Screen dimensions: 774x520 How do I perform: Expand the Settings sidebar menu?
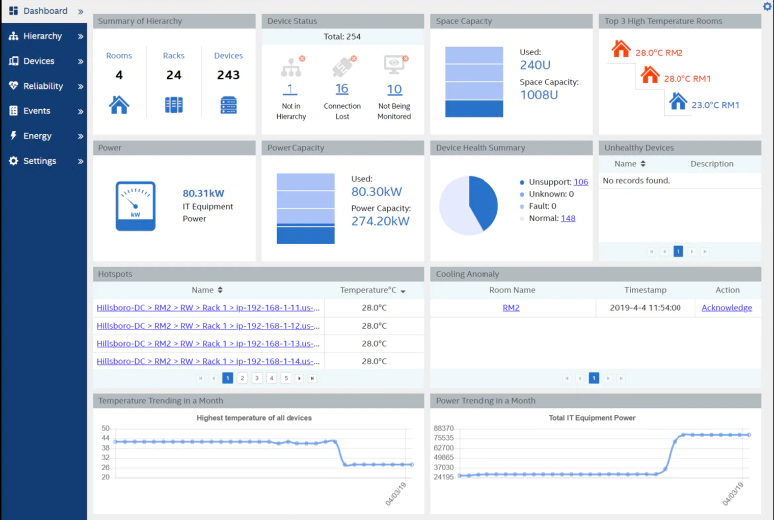(x=80, y=161)
